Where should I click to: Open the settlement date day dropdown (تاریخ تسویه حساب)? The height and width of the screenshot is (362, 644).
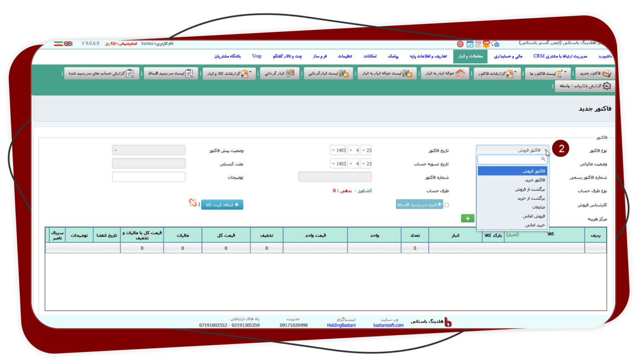click(x=366, y=164)
